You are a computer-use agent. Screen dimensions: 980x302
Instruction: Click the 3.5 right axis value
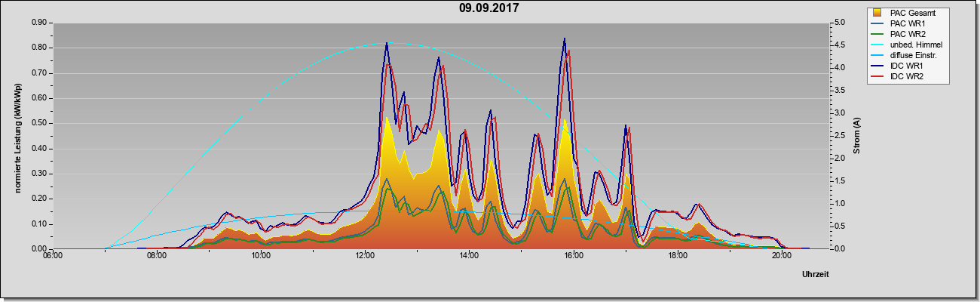tap(840, 91)
